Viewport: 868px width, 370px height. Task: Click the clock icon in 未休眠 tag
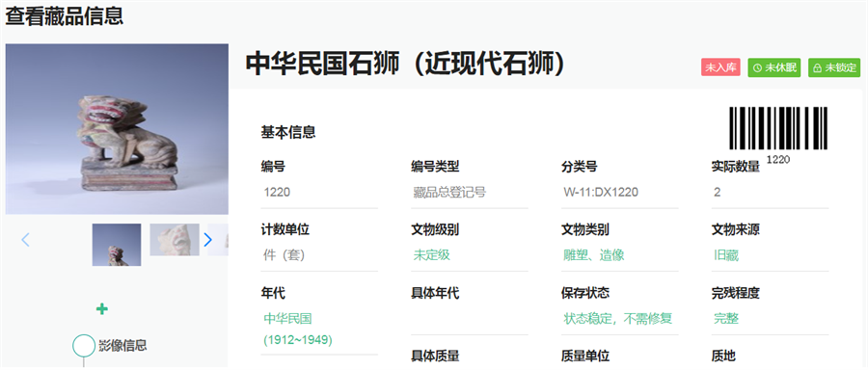point(757,68)
